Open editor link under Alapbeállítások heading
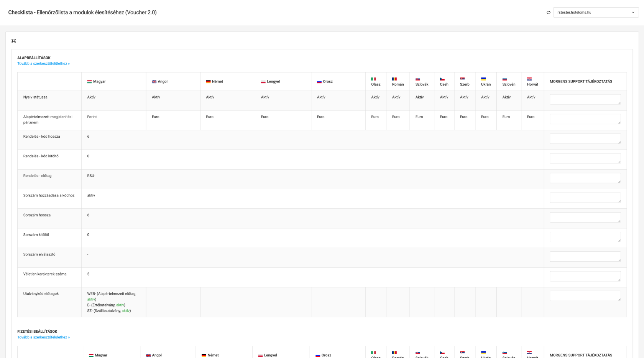The width and height of the screenshot is (644, 358). [x=43, y=64]
